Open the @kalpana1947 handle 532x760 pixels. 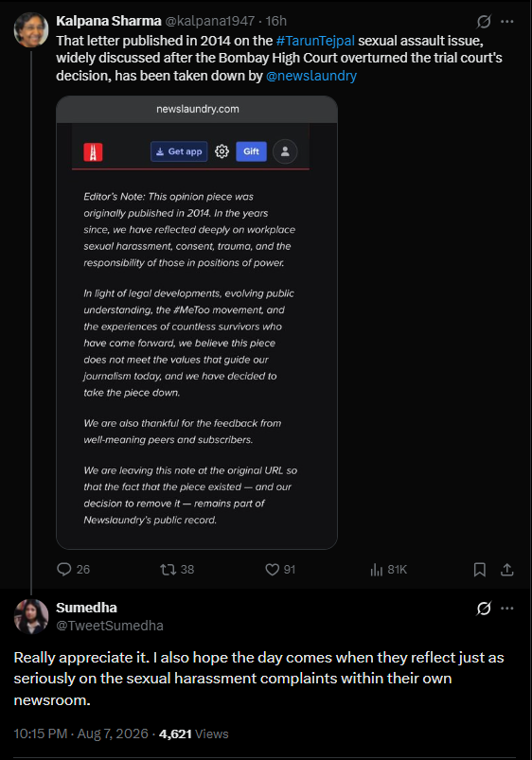point(210,21)
